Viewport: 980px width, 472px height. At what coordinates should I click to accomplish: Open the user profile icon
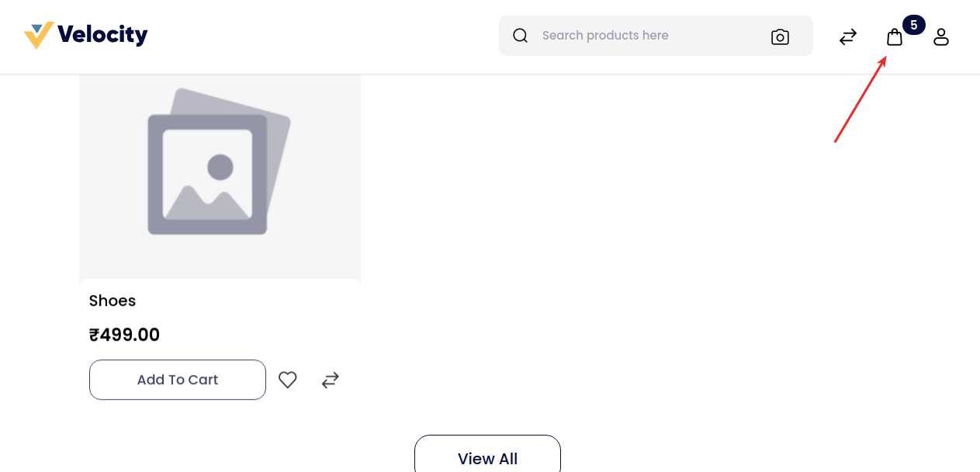pyautogui.click(x=941, y=36)
